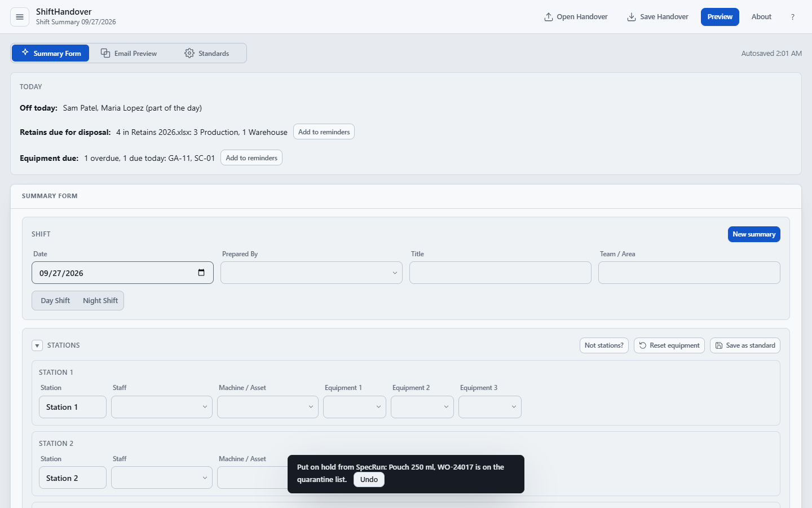Screen dimensions: 812x508
Task: Open Station 2 Staff dropdown
Action: 162,478
